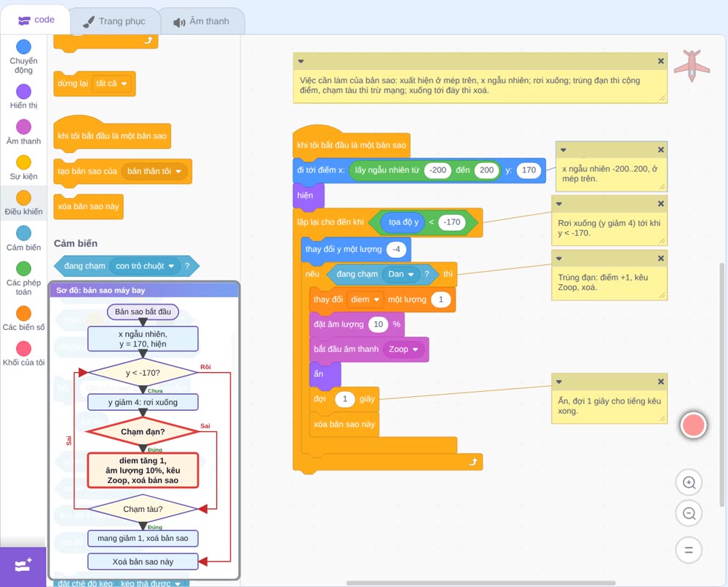Close the top task description comment
The height and width of the screenshot is (587, 728).
tap(661, 61)
